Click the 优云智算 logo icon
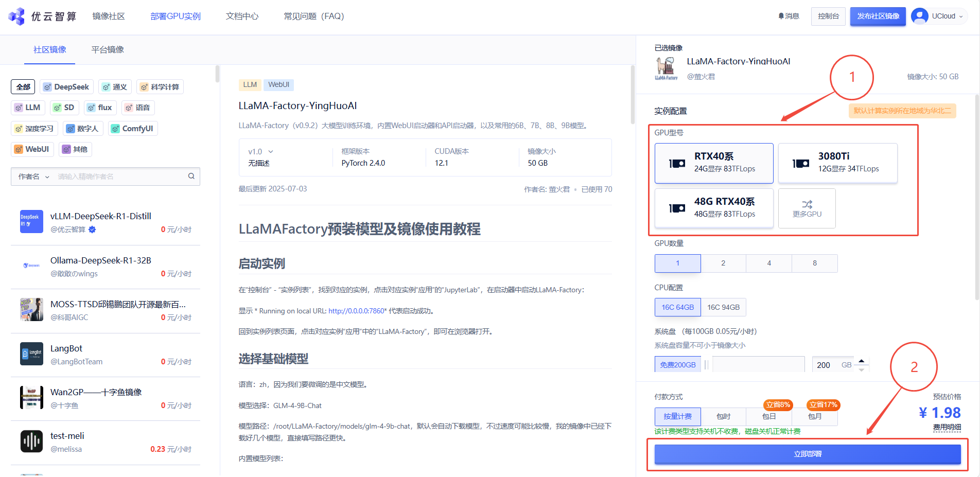 click(x=16, y=16)
